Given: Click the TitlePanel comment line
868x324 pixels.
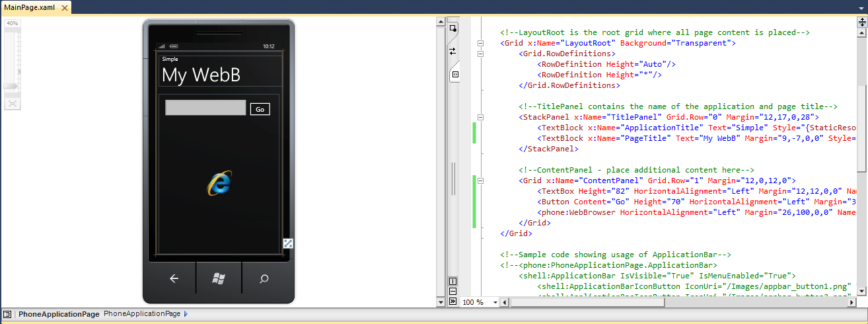Looking at the screenshot, I should [678, 106].
